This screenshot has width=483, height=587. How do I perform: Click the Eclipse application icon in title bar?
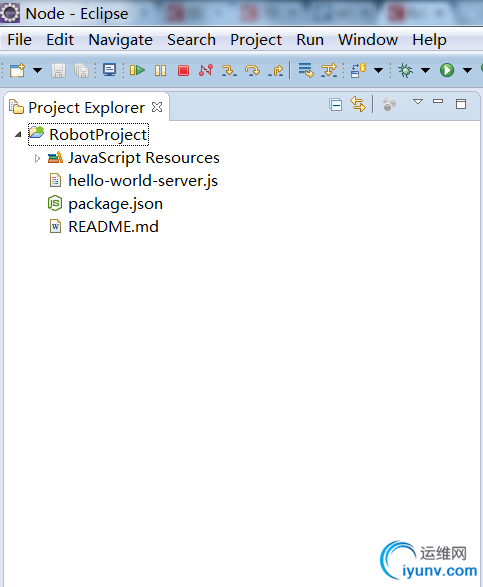click(10, 13)
